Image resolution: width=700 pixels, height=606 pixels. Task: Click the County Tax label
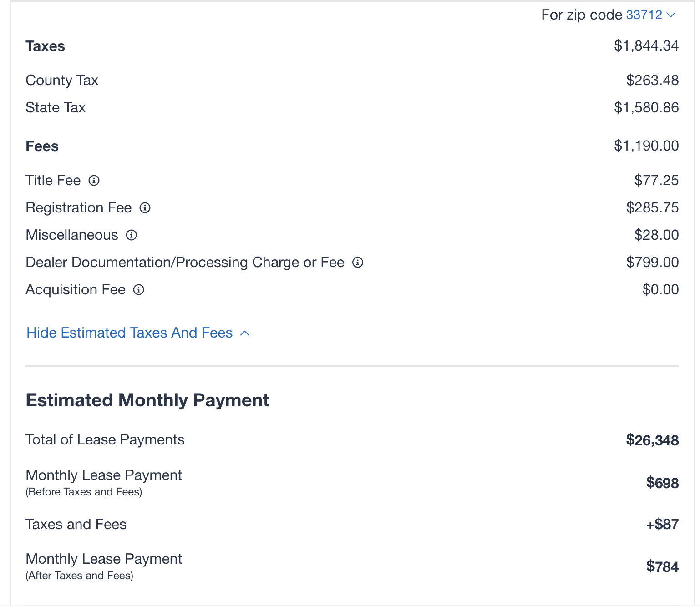(x=62, y=81)
